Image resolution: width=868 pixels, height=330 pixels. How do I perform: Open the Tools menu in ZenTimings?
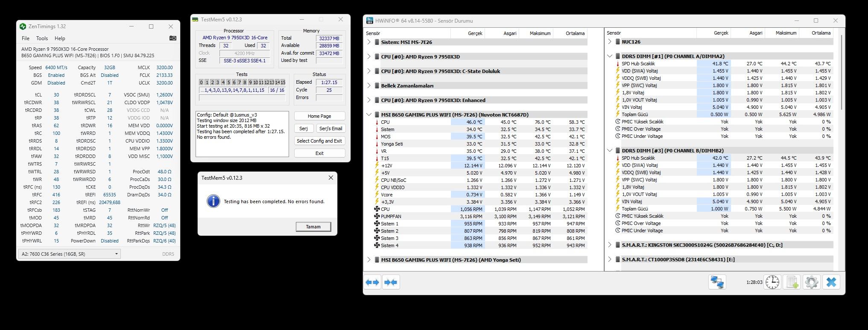pyautogui.click(x=42, y=38)
